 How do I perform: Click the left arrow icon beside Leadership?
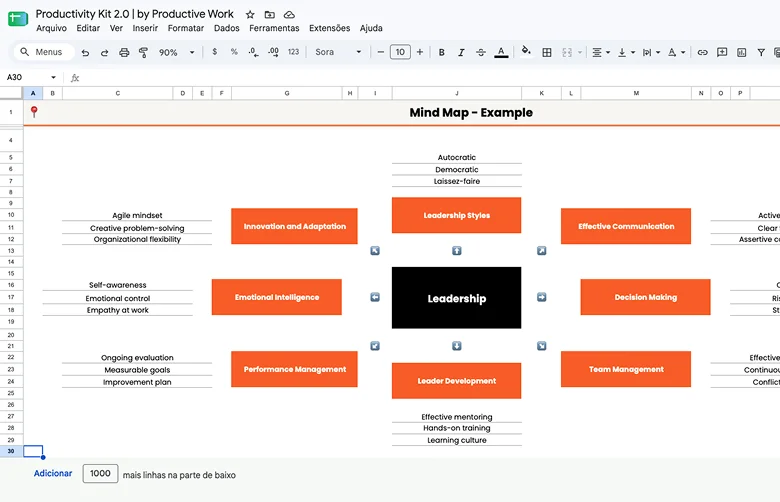click(375, 297)
